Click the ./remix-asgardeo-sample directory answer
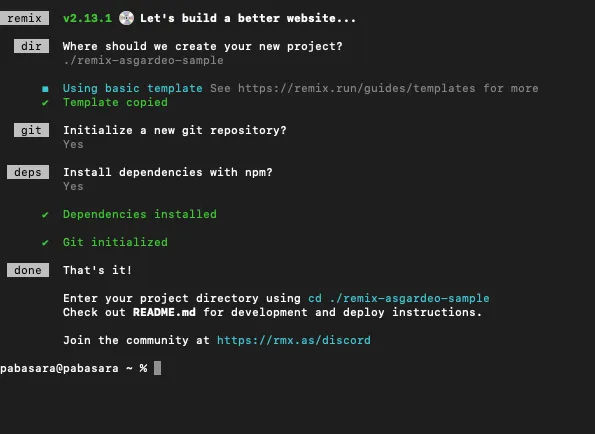The width and height of the screenshot is (595, 434). coord(143,60)
